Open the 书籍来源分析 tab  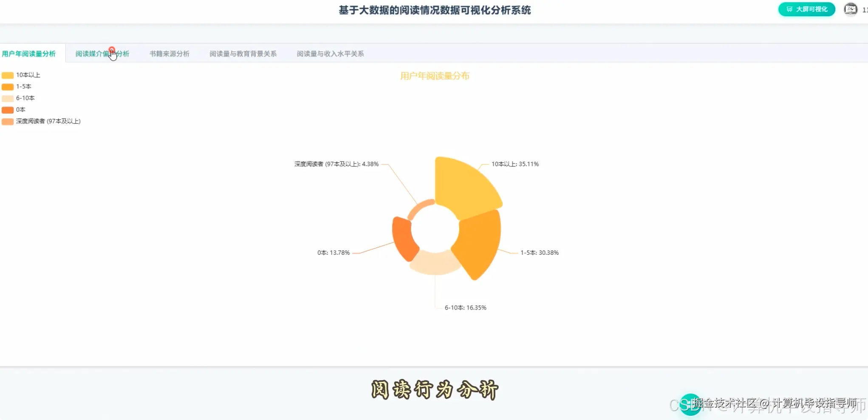(x=169, y=54)
